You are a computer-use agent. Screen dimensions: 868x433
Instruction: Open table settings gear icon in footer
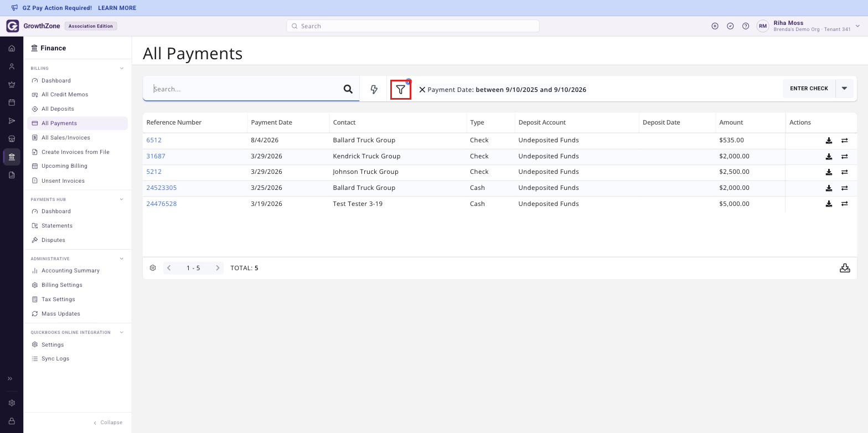point(153,268)
